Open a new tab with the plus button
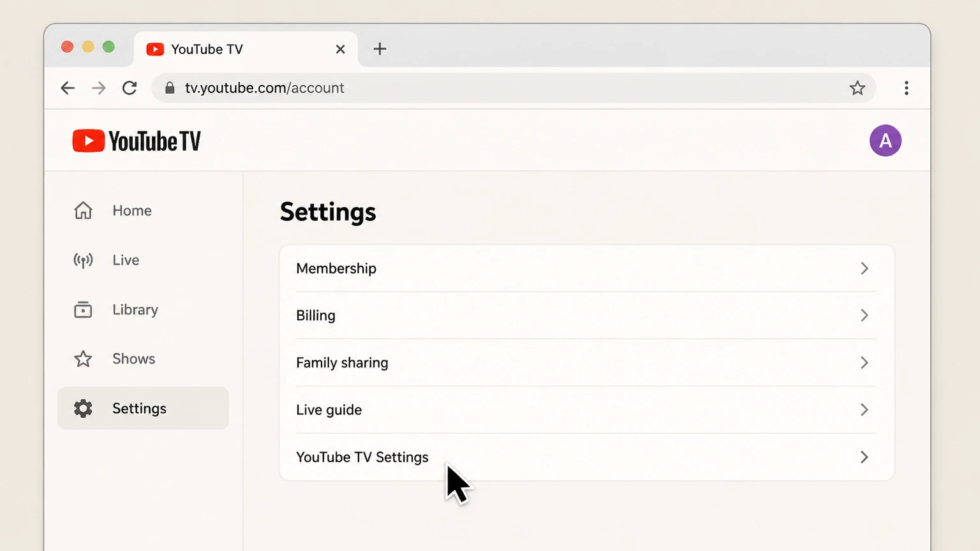Viewport: 980px width, 551px height. click(x=380, y=49)
